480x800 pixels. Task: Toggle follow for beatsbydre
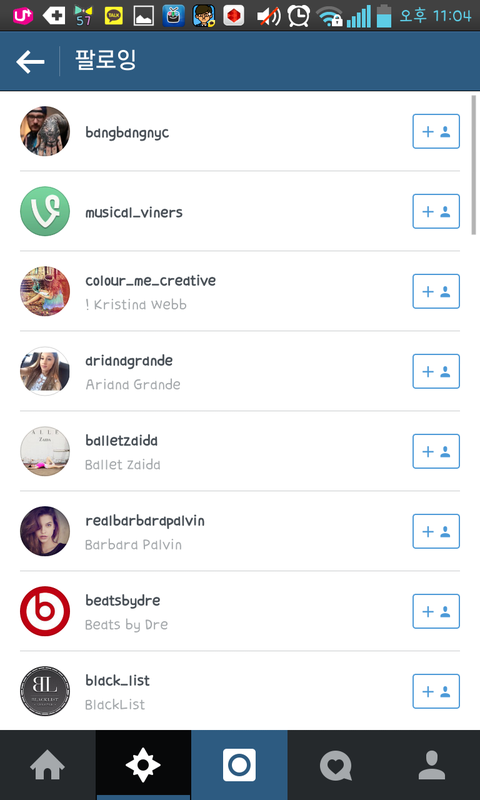pos(436,611)
